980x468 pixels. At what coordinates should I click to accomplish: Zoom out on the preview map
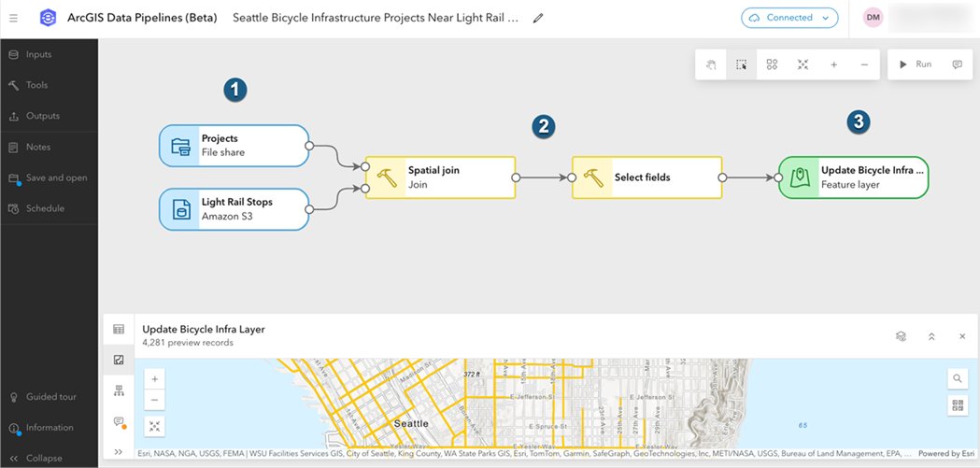154,399
